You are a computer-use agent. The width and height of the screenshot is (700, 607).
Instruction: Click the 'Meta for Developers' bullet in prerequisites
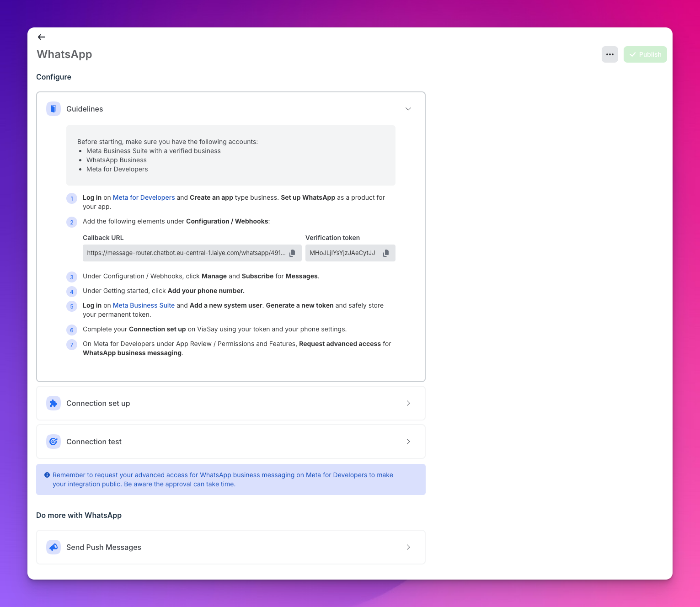[117, 169]
